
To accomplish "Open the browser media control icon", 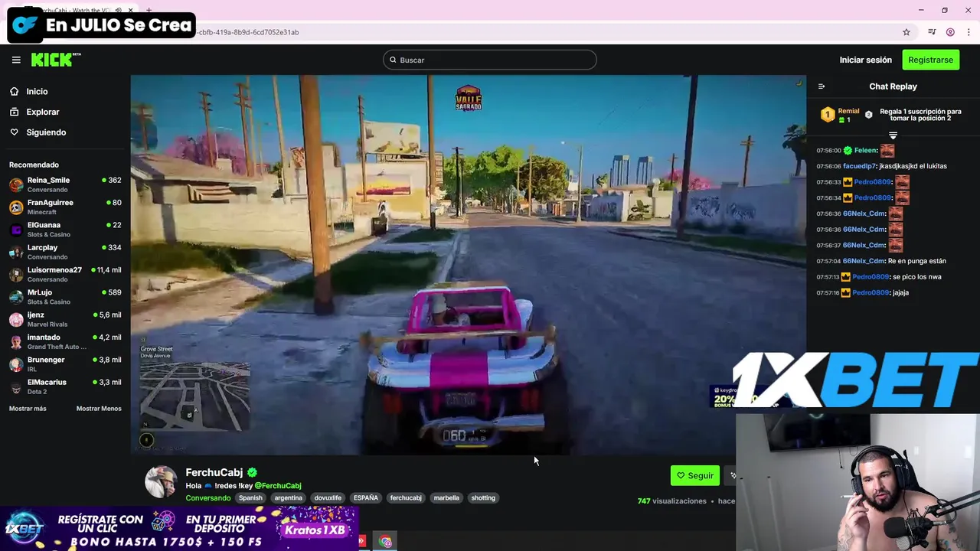I will [x=932, y=32].
